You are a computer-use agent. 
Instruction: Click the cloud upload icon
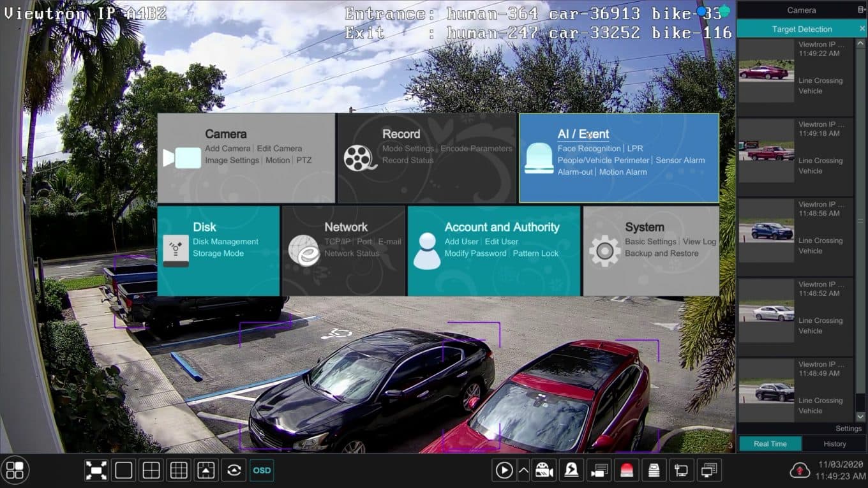pyautogui.click(x=799, y=470)
